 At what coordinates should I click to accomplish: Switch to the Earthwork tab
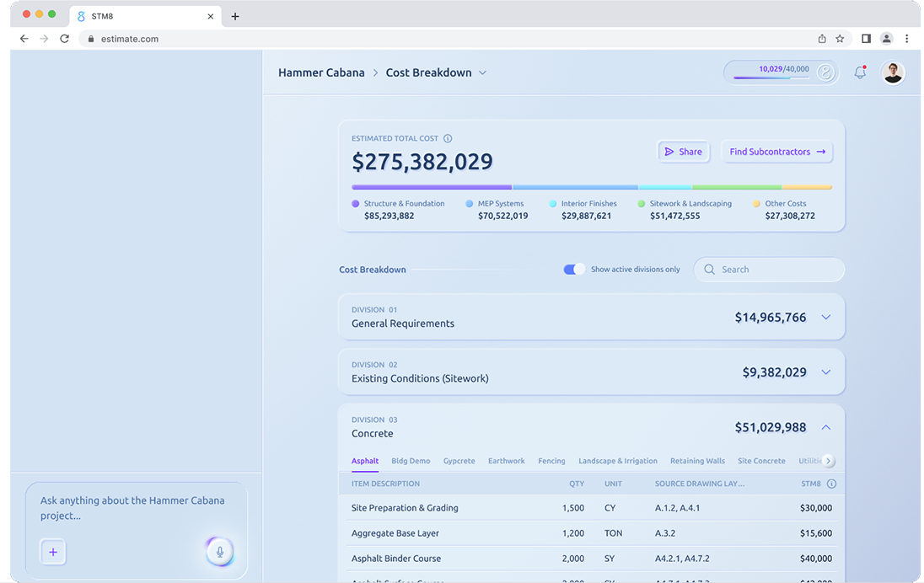[506, 461]
